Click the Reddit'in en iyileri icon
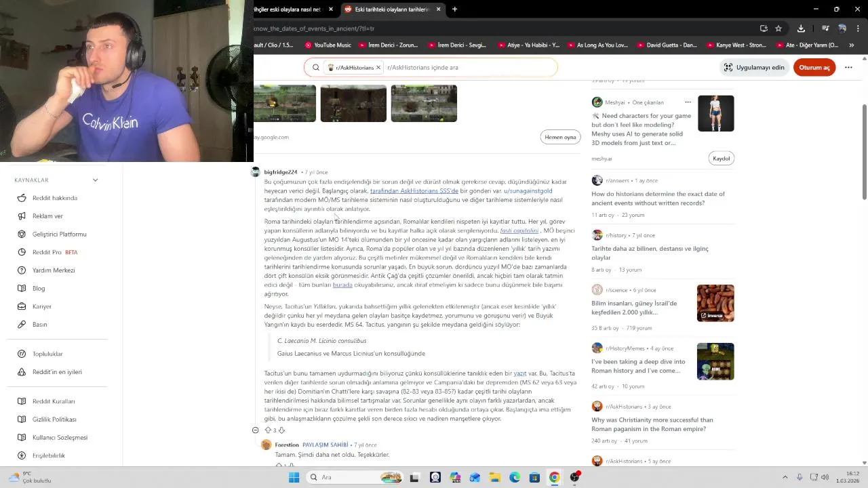 [x=22, y=372]
